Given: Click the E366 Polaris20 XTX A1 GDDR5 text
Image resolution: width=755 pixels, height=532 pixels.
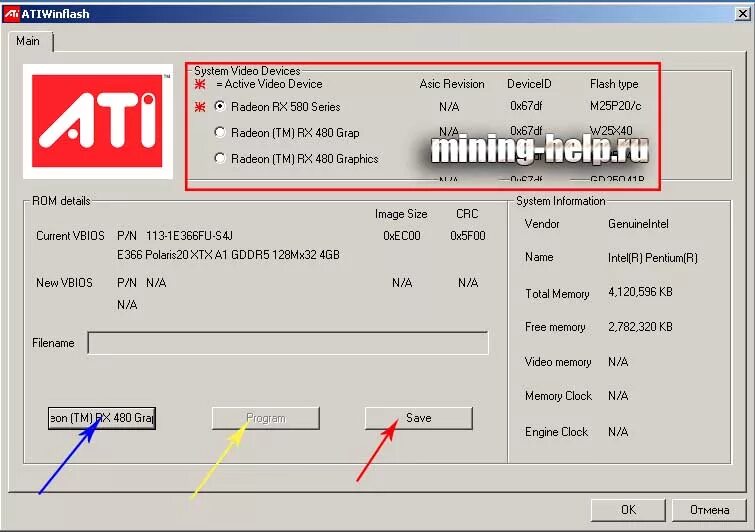Looking at the screenshot, I should pyautogui.click(x=228, y=255).
